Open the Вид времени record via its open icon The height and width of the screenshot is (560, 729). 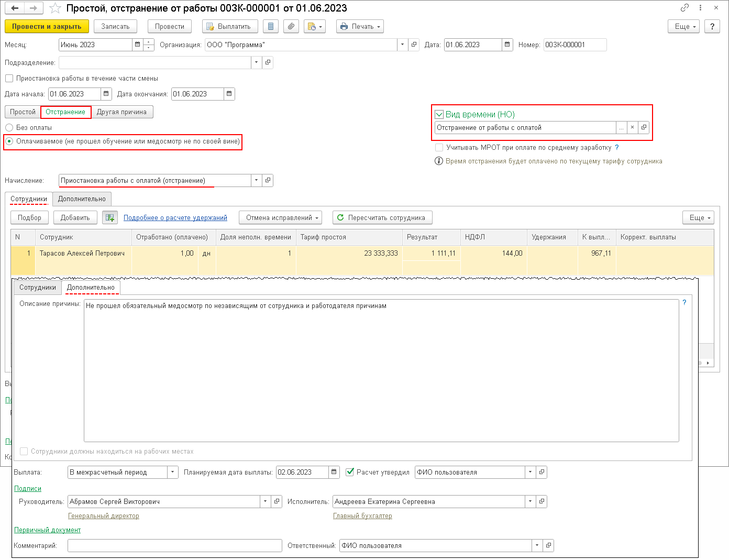coord(644,127)
